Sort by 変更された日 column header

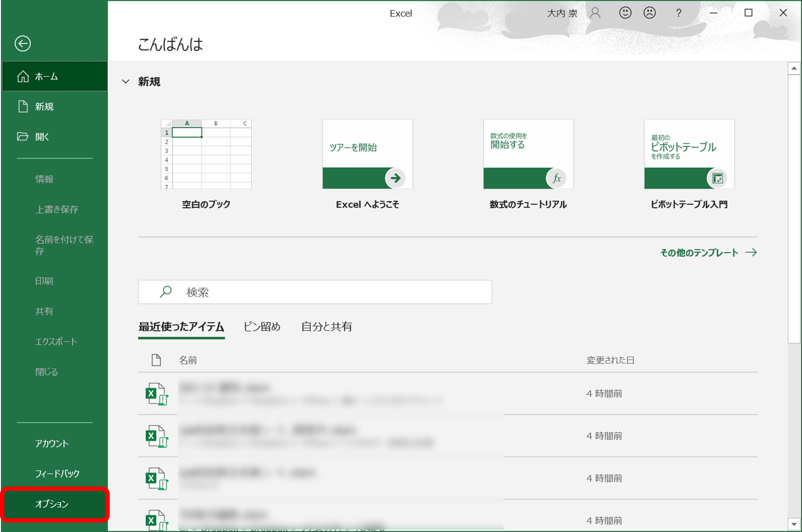[610, 360]
